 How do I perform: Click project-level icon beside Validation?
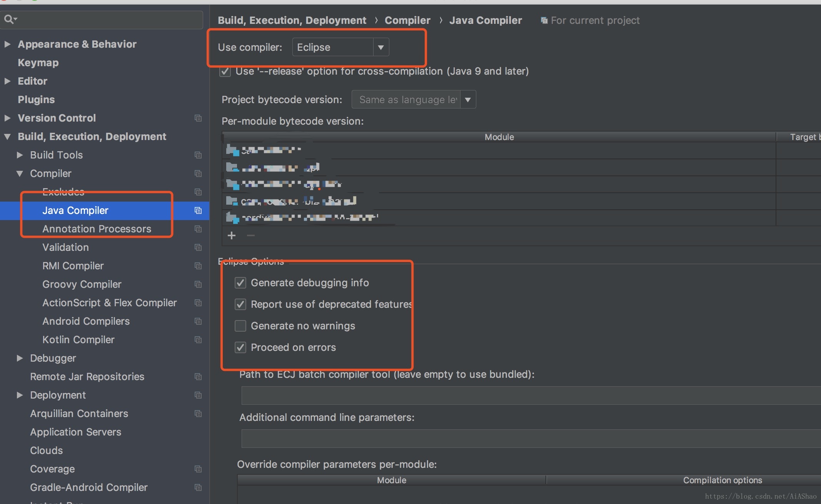[198, 247]
